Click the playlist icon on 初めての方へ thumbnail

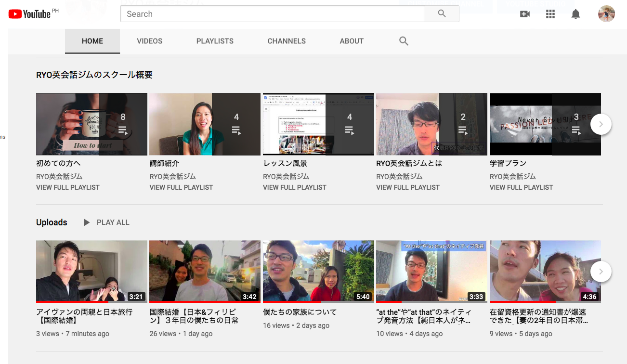pos(123,130)
